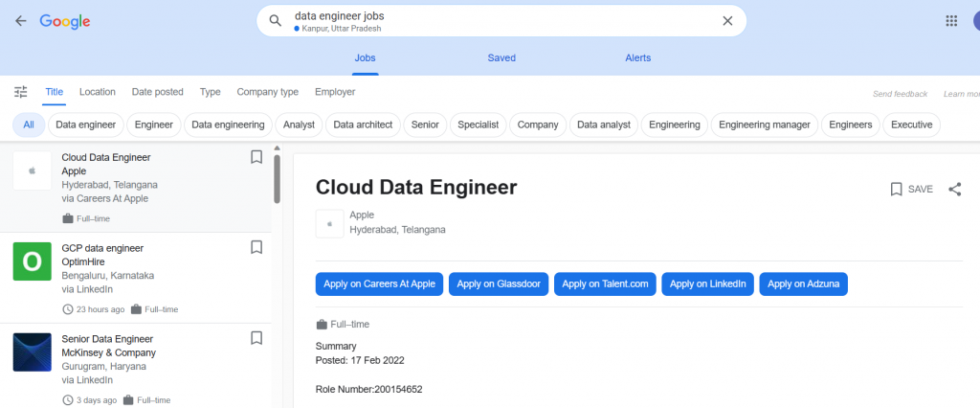980x408 pixels.
Task: Select the Date posted filter category
Action: pos(158,92)
